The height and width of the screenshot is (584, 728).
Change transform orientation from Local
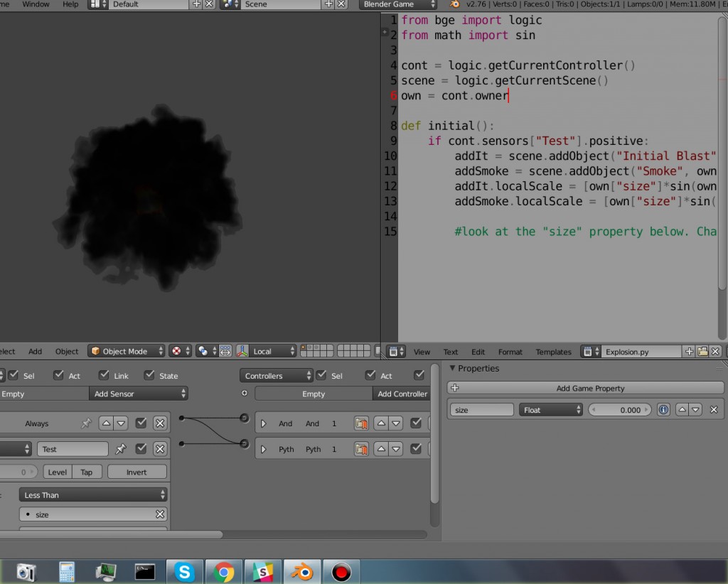tap(273, 350)
